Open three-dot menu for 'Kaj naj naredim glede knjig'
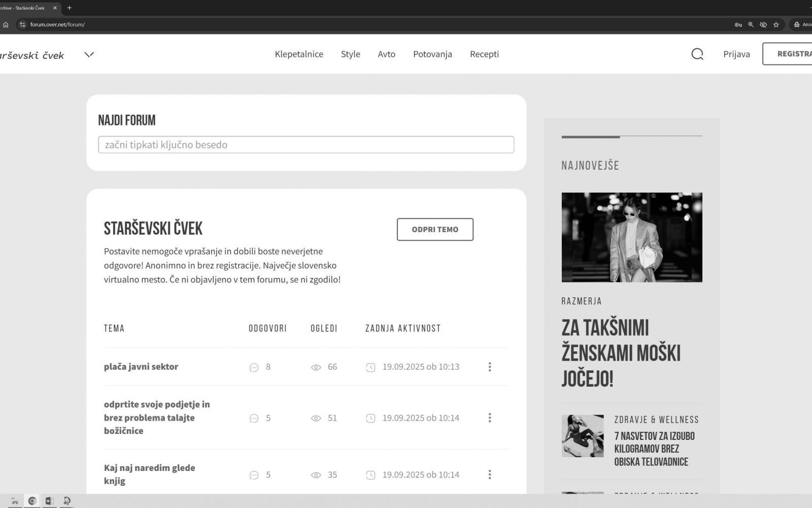812x508 pixels. pyautogui.click(x=489, y=474)
